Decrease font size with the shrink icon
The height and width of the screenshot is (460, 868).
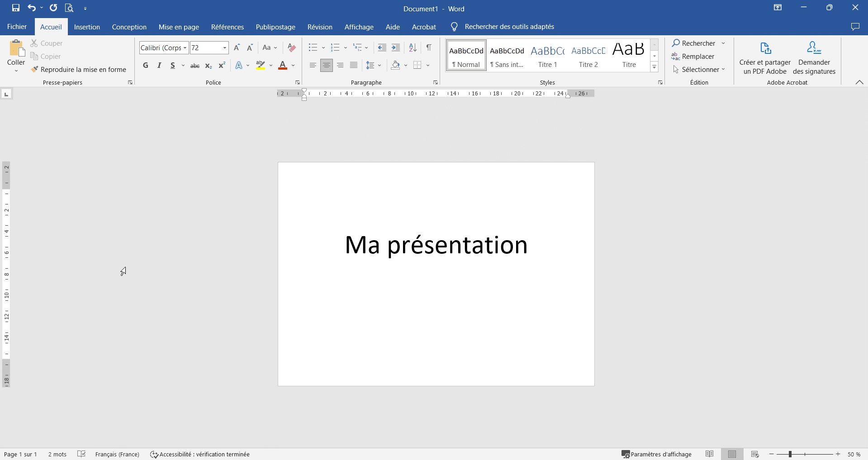250,47
